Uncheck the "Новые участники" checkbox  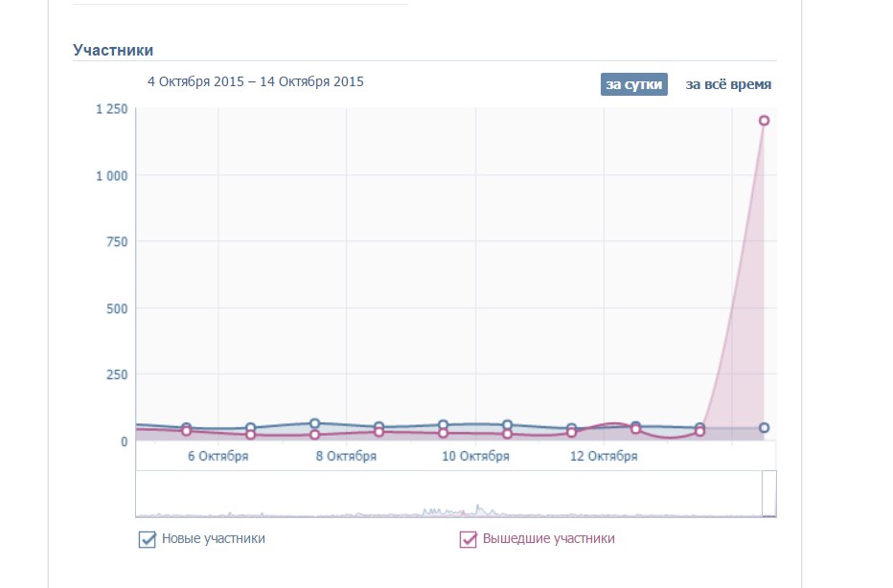pyautogui.click(x=148, y=539)
